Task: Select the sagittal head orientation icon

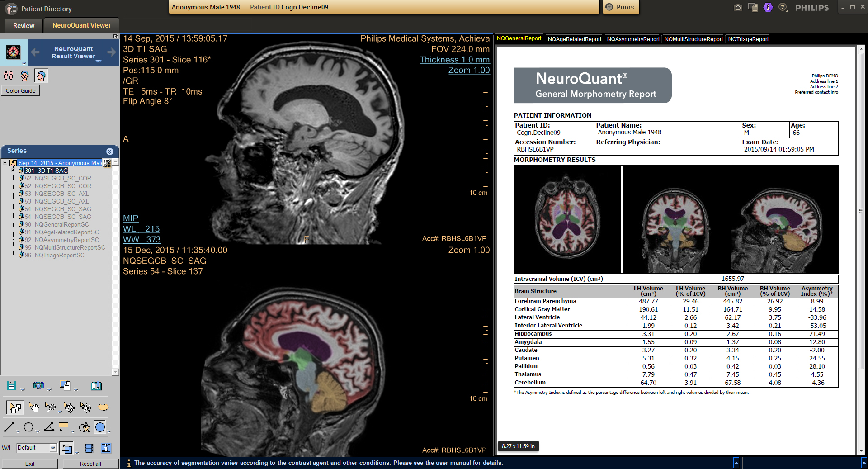Action: click(x=41, y=76)
